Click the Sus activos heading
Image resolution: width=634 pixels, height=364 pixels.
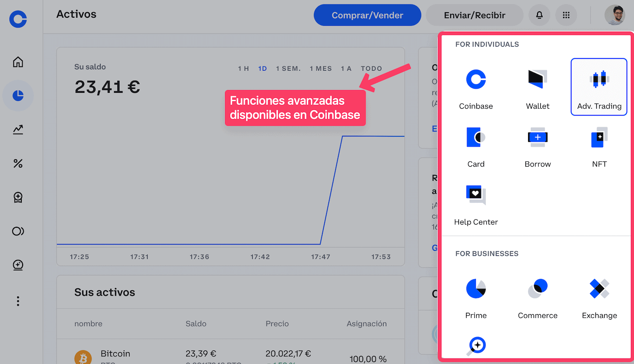[105, 292]
